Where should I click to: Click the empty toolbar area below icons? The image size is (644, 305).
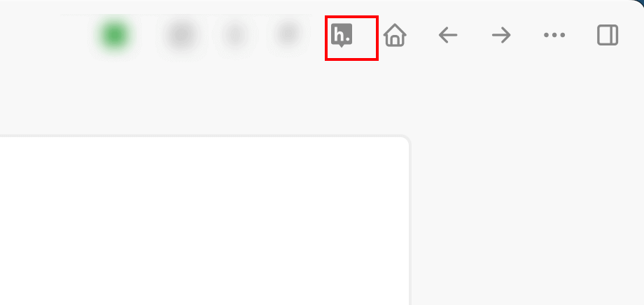322,99
